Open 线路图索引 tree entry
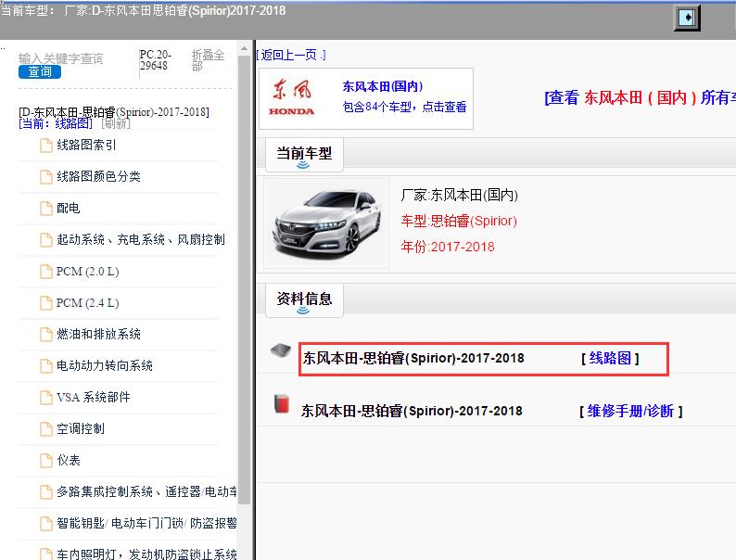736x560 pixels. (86, 145)
